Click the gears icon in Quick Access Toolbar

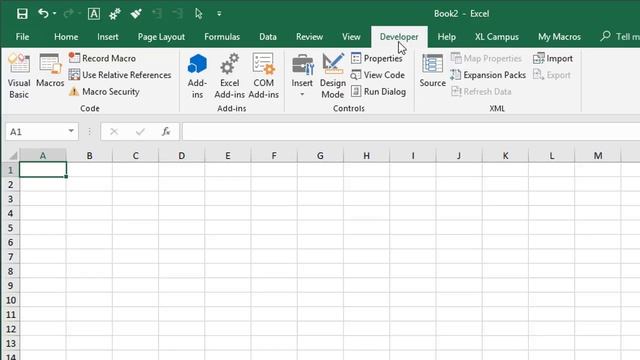[115, 14]
